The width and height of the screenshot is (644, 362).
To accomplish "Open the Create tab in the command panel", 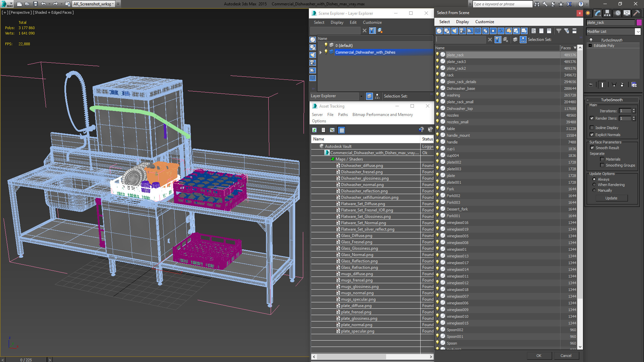I will click(588, 13).
